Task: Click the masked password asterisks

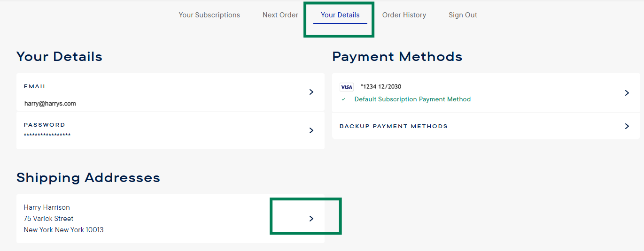Action: pos(47,135)
